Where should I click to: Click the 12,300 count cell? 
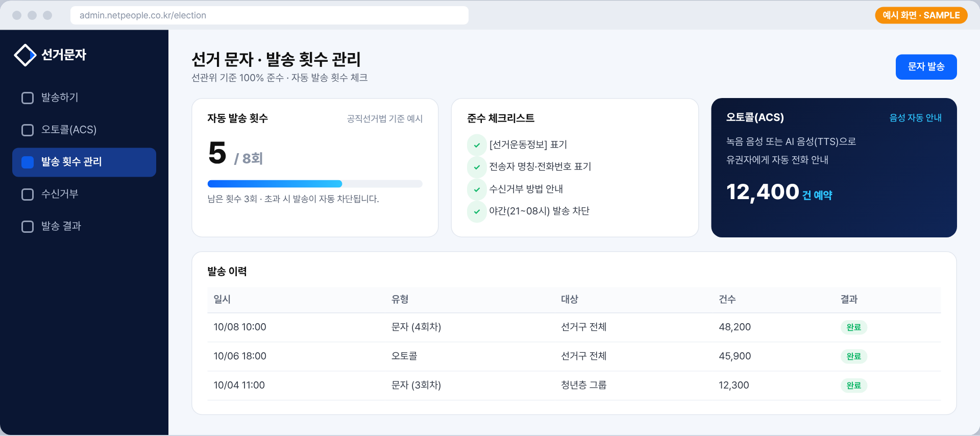tap(734, 385)
